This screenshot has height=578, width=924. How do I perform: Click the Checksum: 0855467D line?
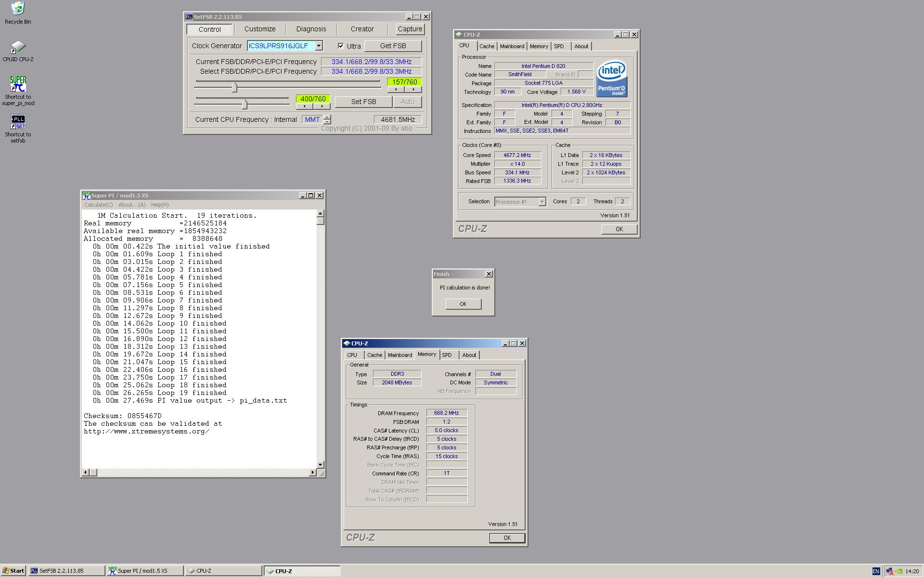pos(123,416)
